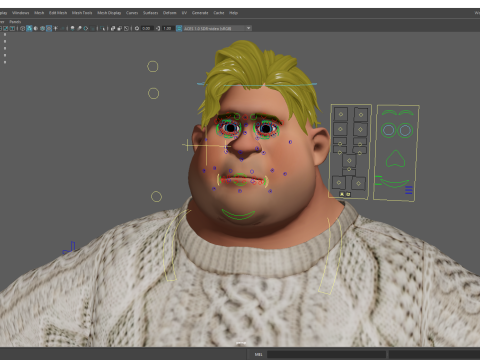
Task: Click the Gamma value field 1.00
Action: tap(168, 28)
